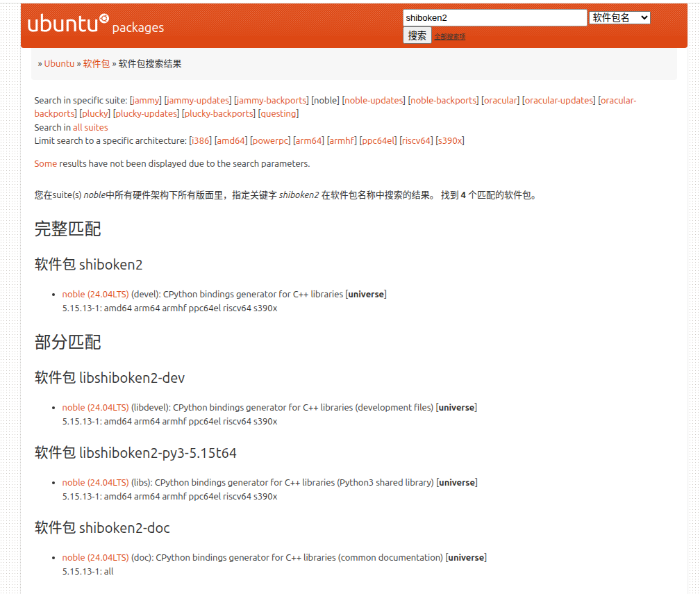Open noble link under shiboken2-doc
700x594 pixels.
pyautogui.click(x=95, y=558)
